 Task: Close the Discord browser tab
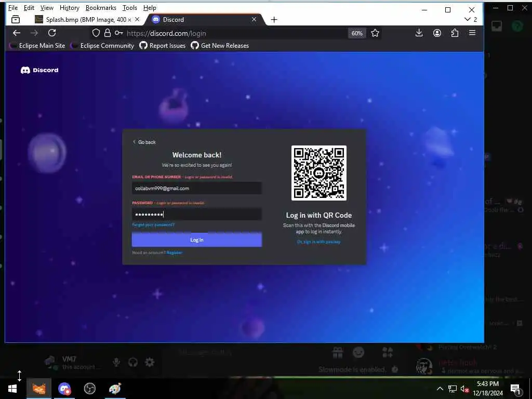point(254,19)
